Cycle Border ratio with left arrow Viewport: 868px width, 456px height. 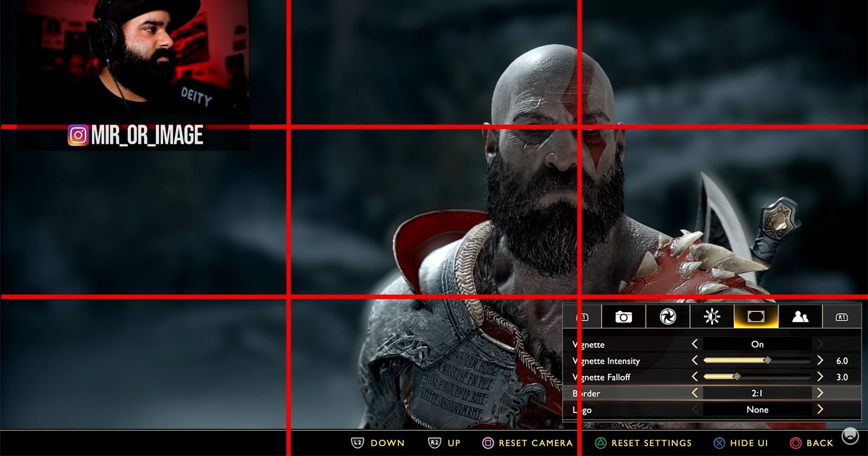[x=695, y=393]
